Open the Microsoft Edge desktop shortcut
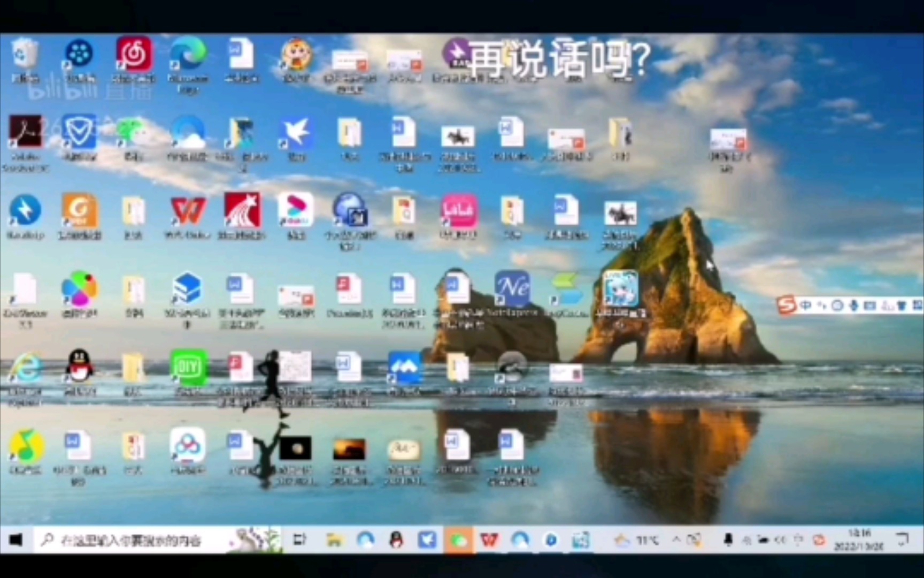The height and width of the screenshot is (578, 924). 188,54
